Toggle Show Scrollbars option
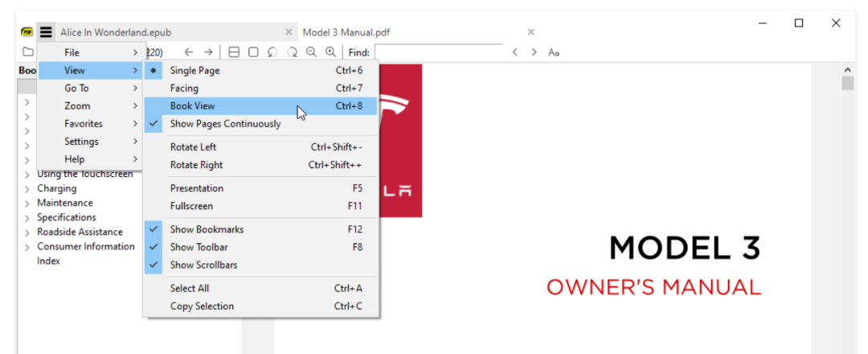 (x=260, y=265)
